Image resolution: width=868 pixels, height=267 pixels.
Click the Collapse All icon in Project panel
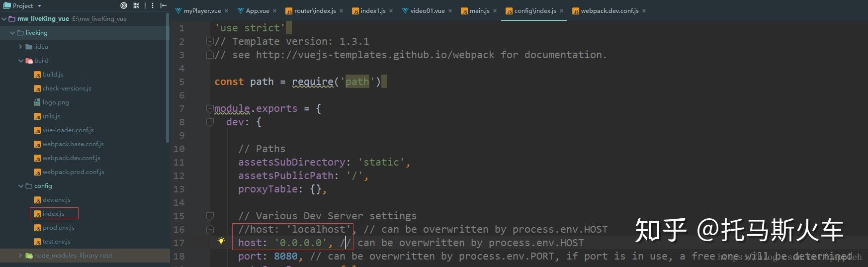[136, 5]
